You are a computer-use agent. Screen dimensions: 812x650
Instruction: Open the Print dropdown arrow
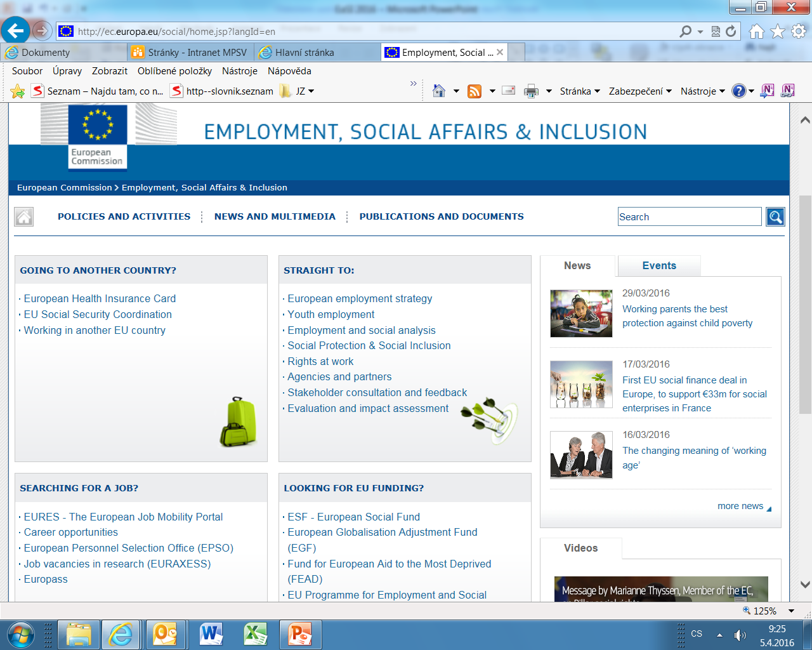coord(549,91)
